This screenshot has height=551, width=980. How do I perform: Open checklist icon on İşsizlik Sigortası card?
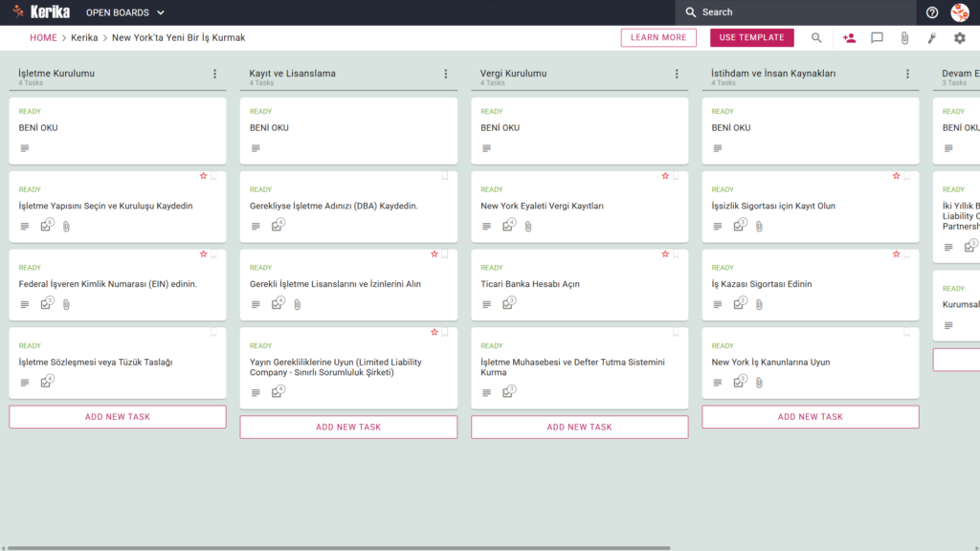[x=740, y=225]
